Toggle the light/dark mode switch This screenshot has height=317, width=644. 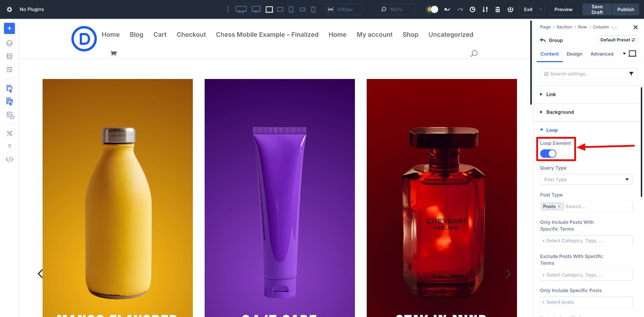tap(432, 10)
